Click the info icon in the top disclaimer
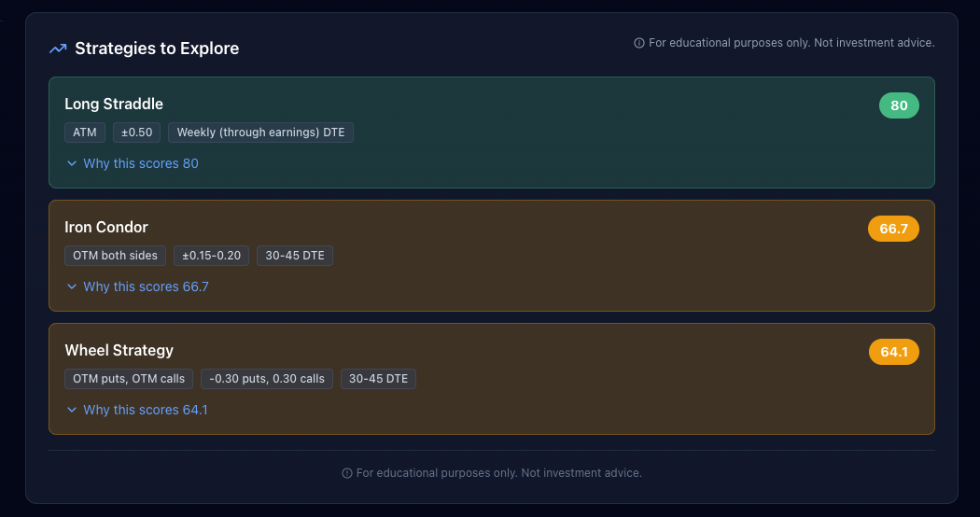Image resolution: width=980 pixels, height=517 pixels. tap(639, 43)
